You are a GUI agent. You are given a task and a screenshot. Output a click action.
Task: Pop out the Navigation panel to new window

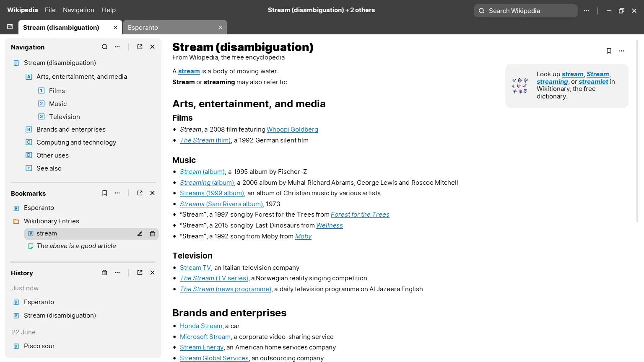point(140,47)
